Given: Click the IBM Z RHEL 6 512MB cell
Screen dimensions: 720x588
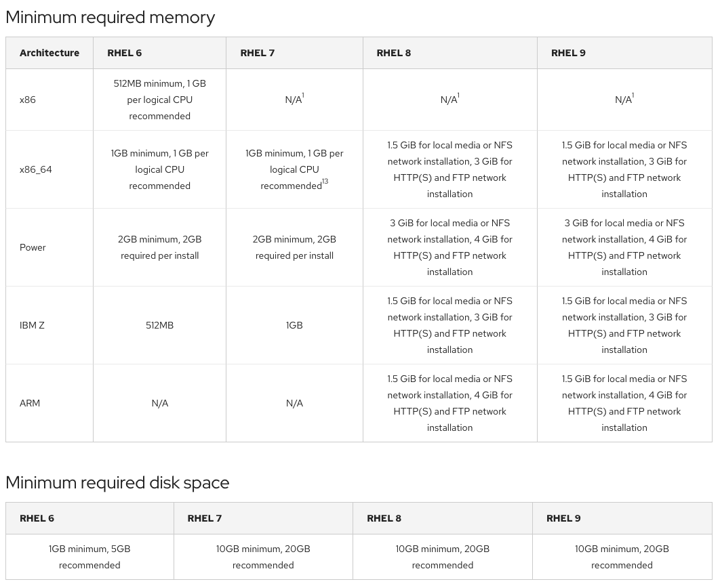Looking at the screenshot, I should pos(160,325).
